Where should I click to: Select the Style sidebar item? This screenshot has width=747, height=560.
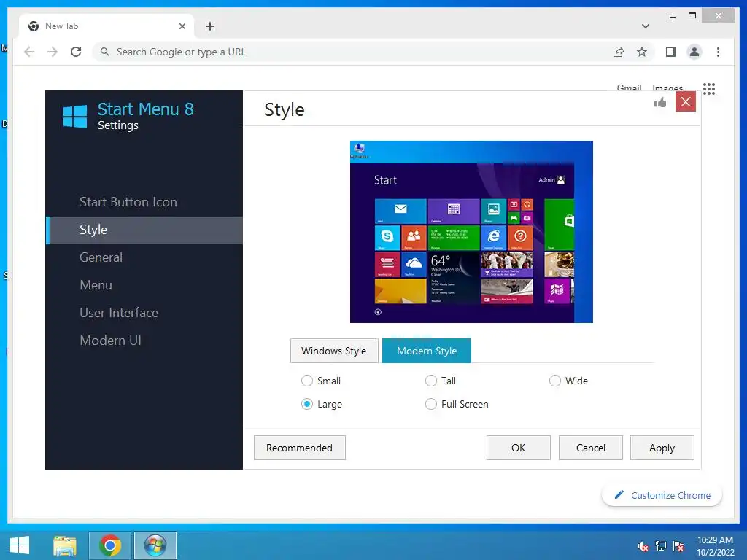click(x=144, y=230)
